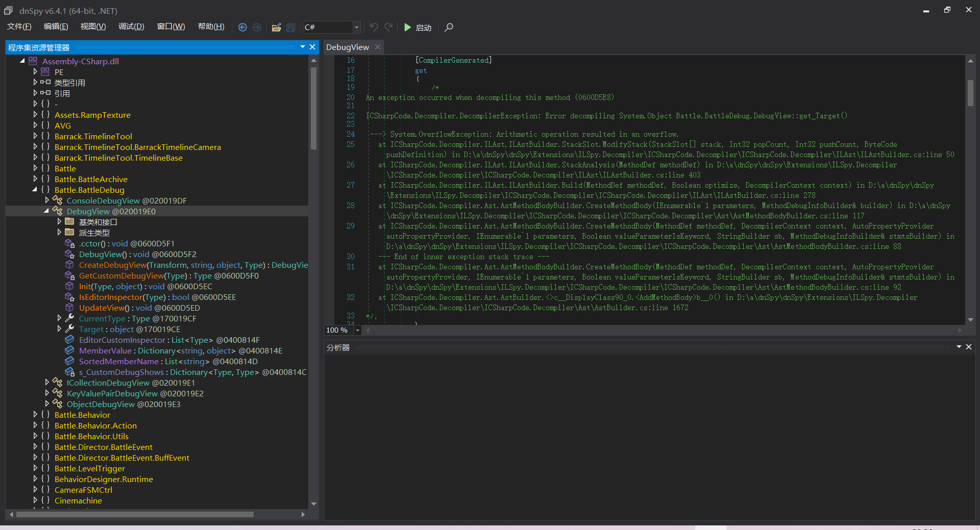Click the redo toolbar icon
This screenshot has width=980, height=530.
point(388,28)
